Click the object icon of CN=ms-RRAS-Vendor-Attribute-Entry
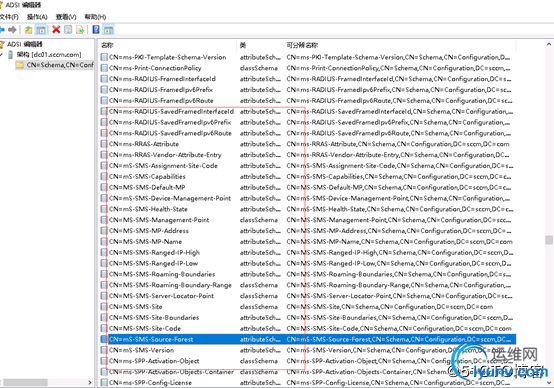 (x=104, y=155)
